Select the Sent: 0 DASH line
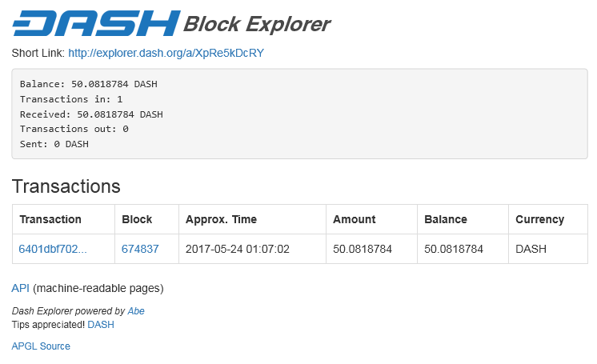The image size is (597, 364). [54, 144]
